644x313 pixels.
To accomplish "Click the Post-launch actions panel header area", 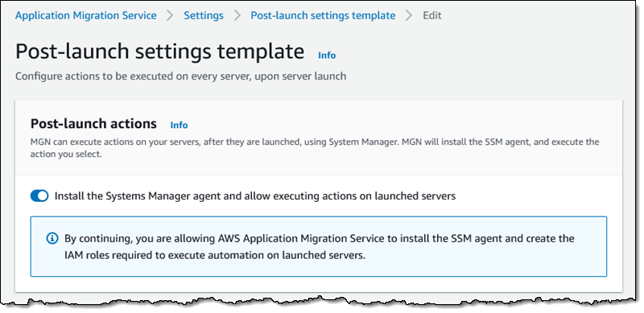I will [319, 138].
